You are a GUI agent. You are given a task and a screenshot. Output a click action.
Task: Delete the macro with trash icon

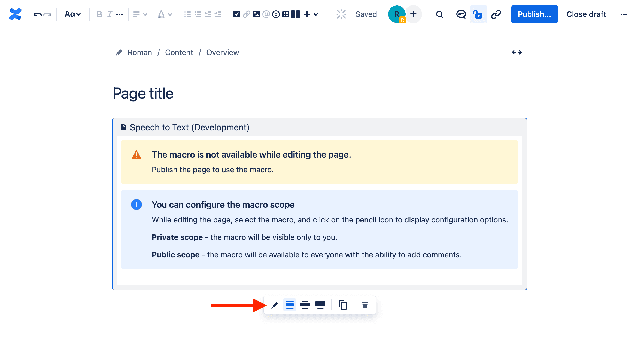tap(365, 305)
